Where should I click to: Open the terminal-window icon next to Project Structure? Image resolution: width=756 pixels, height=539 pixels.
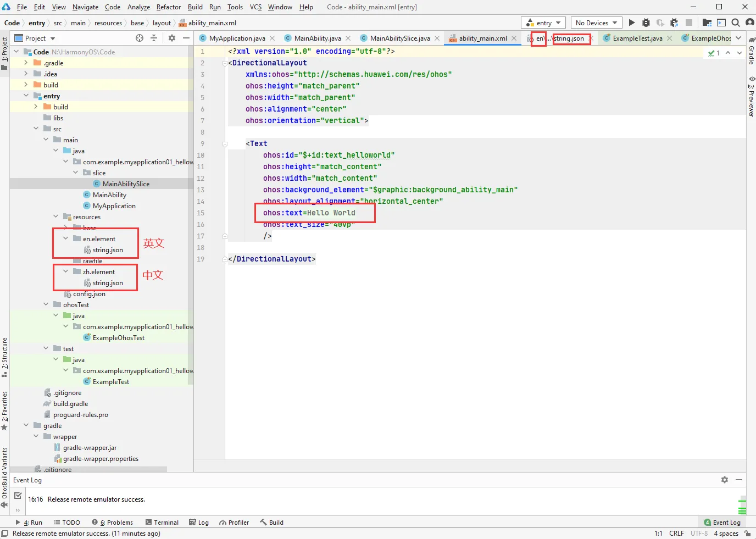pyautogui.click(x=721, y=23)
